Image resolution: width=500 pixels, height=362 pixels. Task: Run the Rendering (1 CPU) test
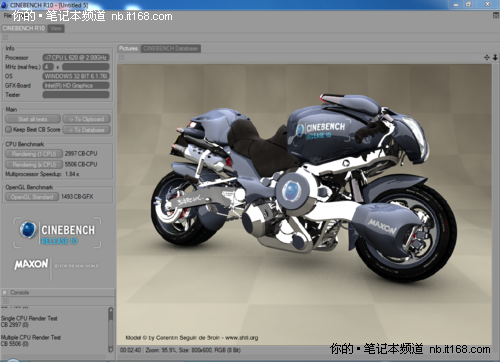coord(34,154)
